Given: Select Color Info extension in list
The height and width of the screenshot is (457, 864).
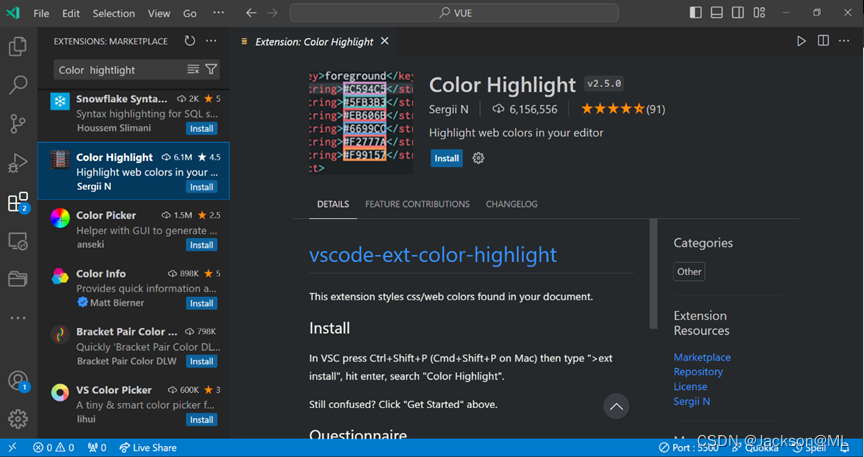Looking at the screenshot, I should pos(134,288).
